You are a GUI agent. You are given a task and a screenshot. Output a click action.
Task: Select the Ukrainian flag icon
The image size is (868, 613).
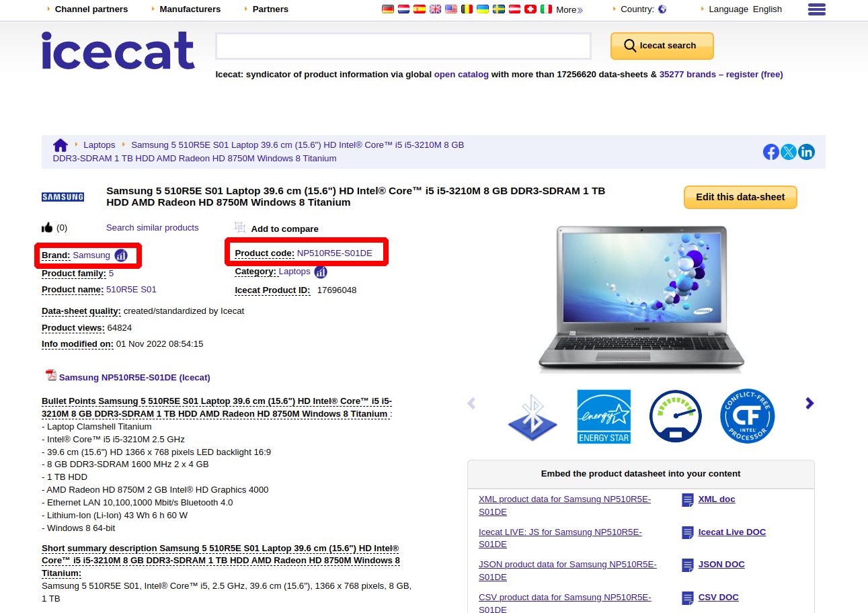pyautogui.click(x=483, y=9)
